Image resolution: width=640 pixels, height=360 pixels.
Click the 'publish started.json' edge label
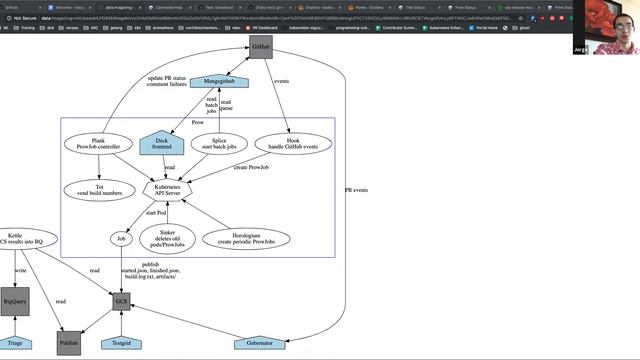click(x=151, y=271)
